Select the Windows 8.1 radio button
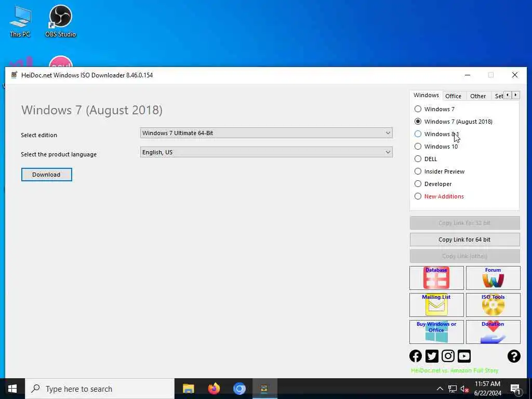This screenshot has width=532, height=399. tap(418, 134)
